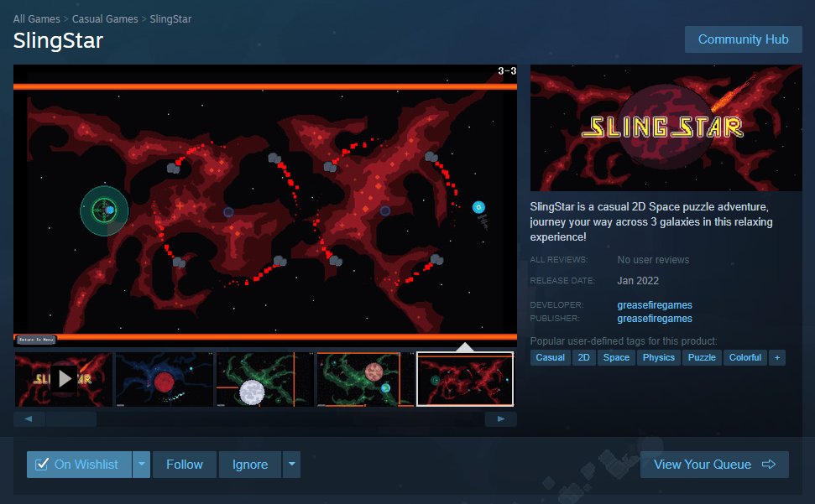Click the SlingStar page title

click(x=58, y=41)
